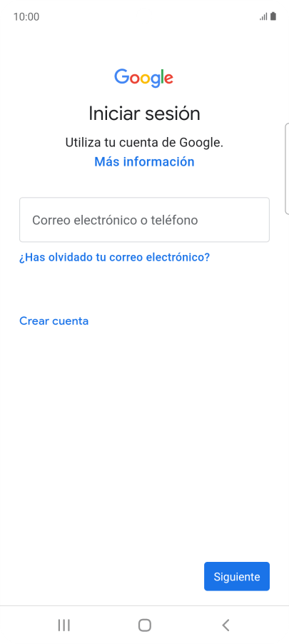Focus the Correo electrónico o teléfono field
Image resolution: width=289 pixels, height=644 pixels.
144,220
